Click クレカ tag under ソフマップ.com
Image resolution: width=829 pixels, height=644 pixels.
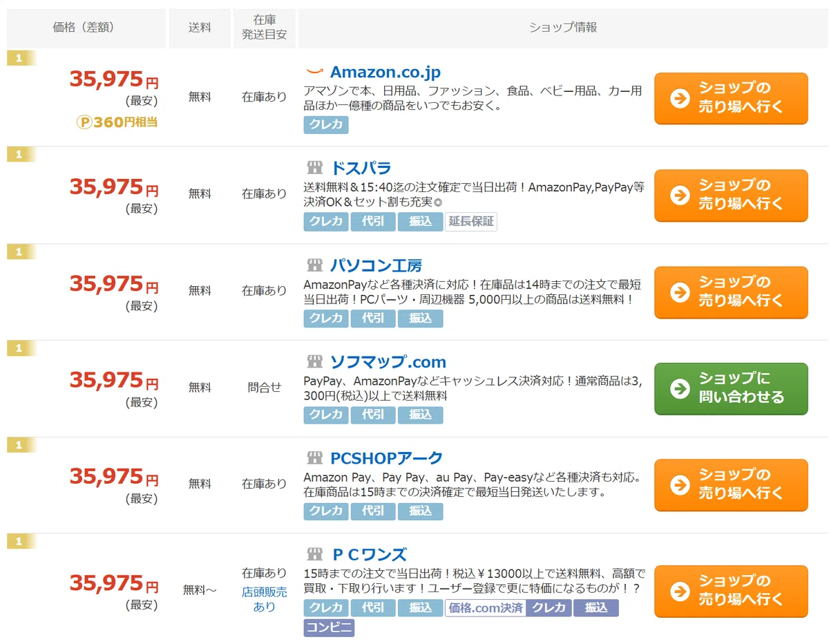tap(326, 415)
